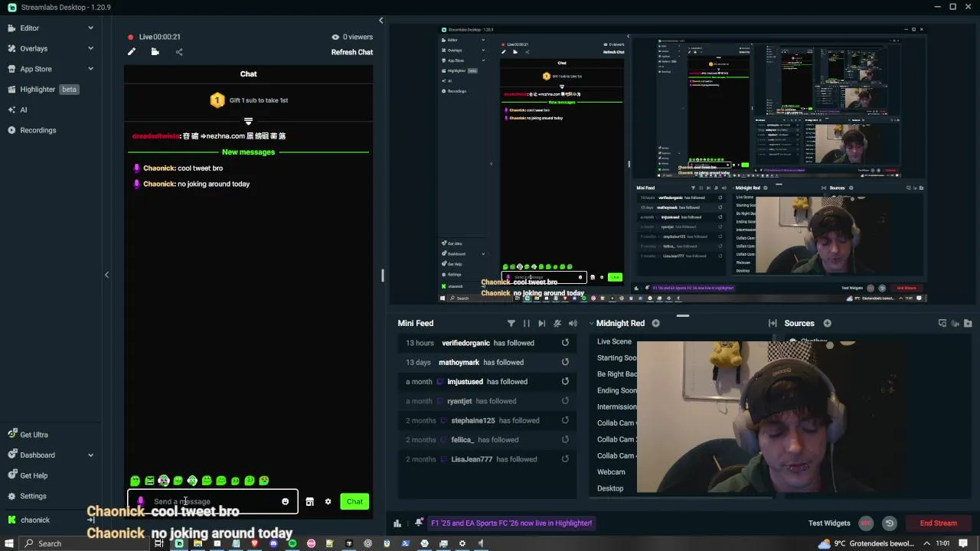Filter Mini Feed events

511,323
